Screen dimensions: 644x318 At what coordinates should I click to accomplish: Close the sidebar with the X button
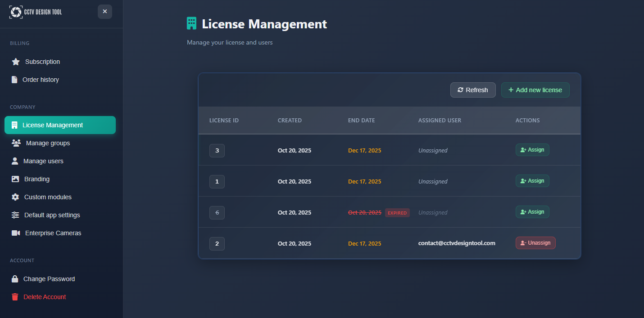tap(105, 12)
